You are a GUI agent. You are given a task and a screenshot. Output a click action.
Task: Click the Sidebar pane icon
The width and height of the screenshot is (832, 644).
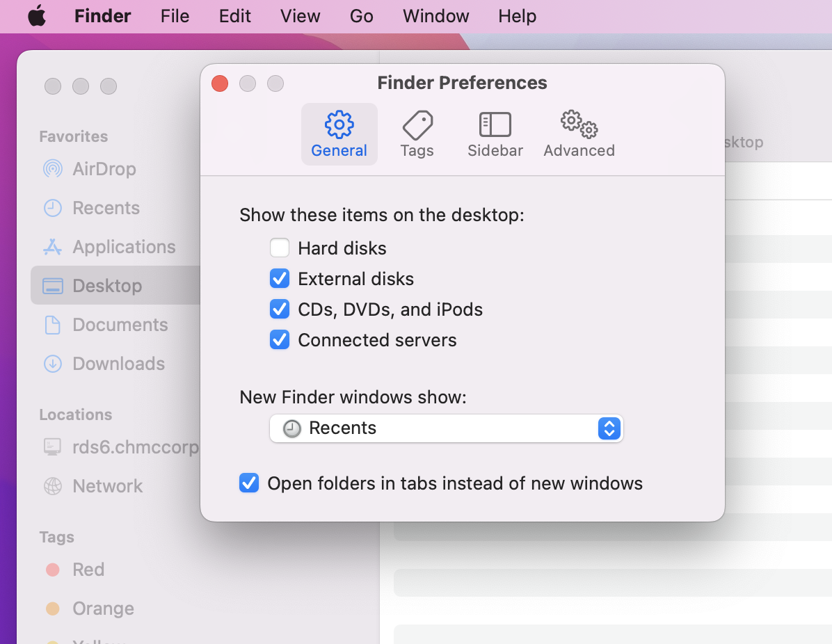(x=495, y=124)
